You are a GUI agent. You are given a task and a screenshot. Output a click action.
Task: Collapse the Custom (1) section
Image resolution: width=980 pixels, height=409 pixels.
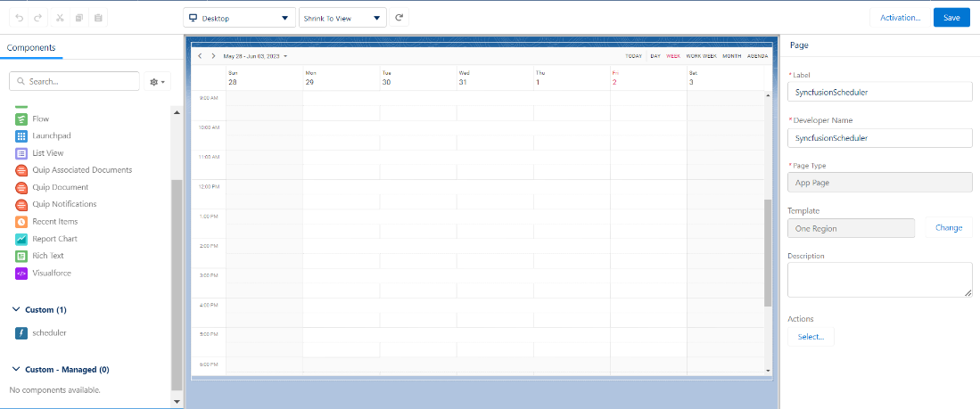(x=16, y=310)
